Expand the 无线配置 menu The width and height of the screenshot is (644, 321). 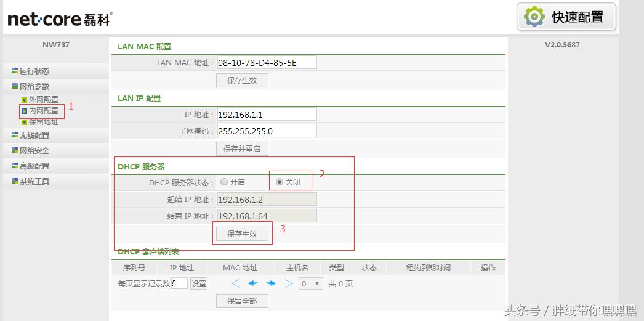click(34, 135)
